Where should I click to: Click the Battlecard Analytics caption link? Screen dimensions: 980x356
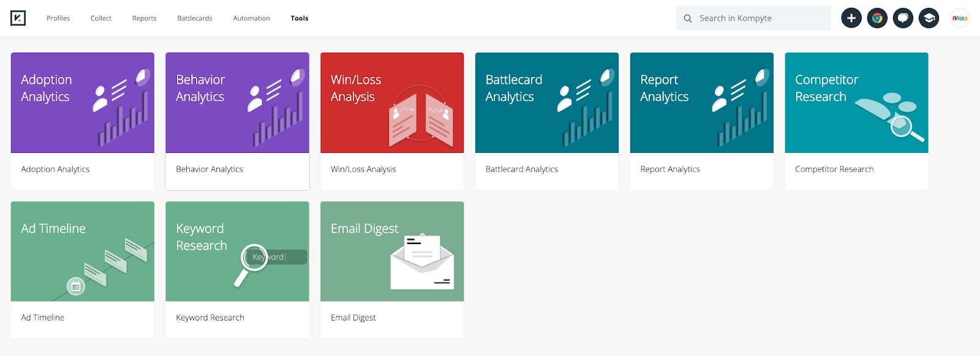[522, 169]
